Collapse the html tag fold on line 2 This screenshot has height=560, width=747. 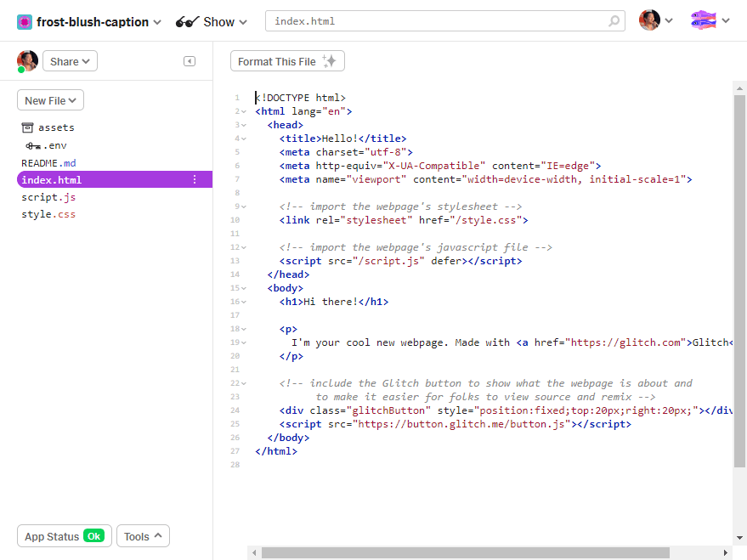[x=244, y=111]
